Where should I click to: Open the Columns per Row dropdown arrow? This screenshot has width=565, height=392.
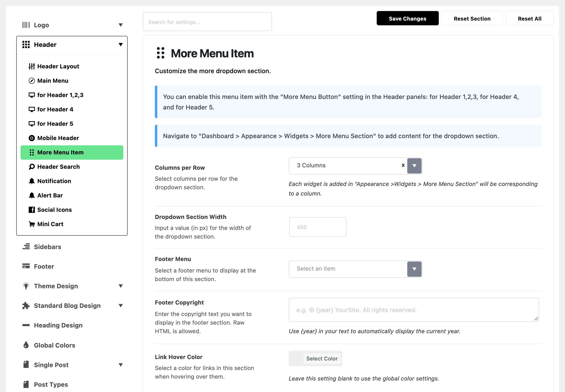coord(414,166)
